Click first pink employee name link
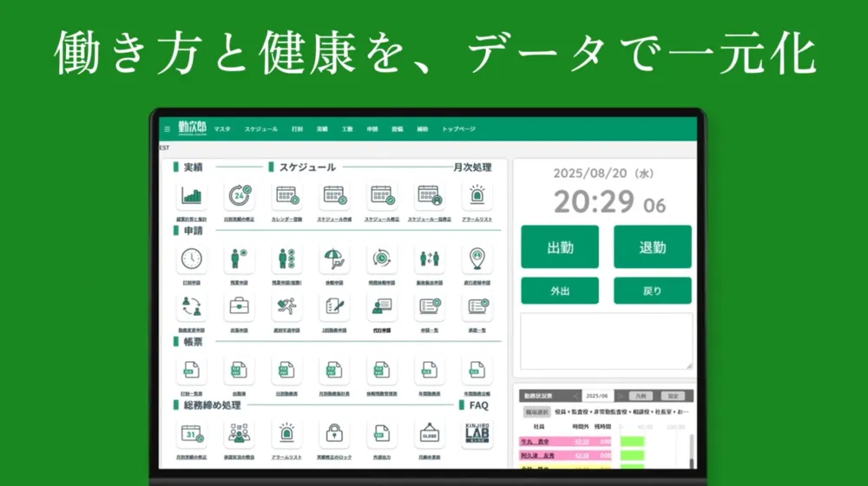This screenshot has width=868, height=486. point(535,442)
